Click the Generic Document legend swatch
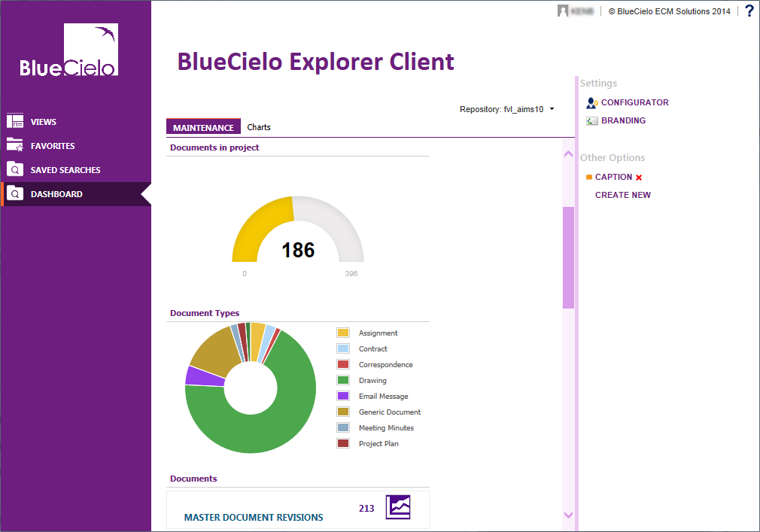 pyautogui.click(x=343, y=412)
